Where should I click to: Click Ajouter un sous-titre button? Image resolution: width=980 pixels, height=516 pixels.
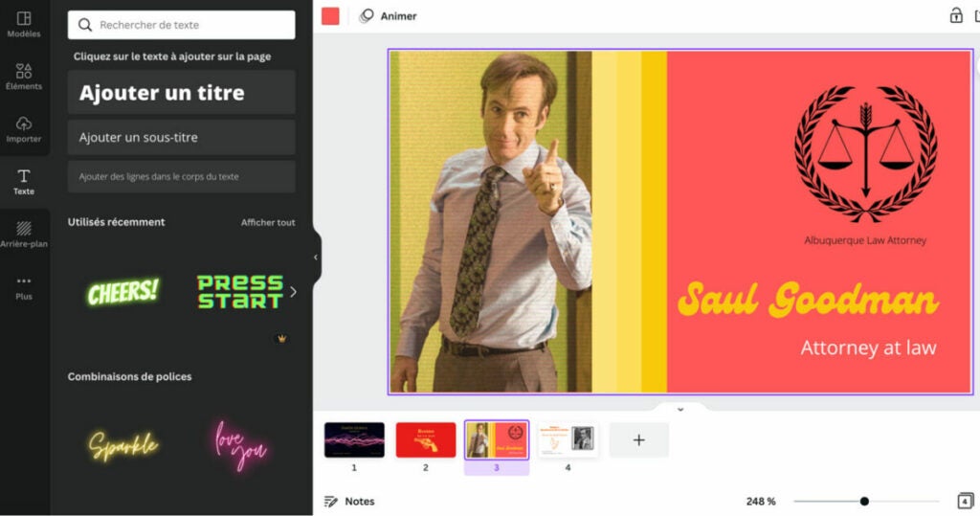pos(182,138)
